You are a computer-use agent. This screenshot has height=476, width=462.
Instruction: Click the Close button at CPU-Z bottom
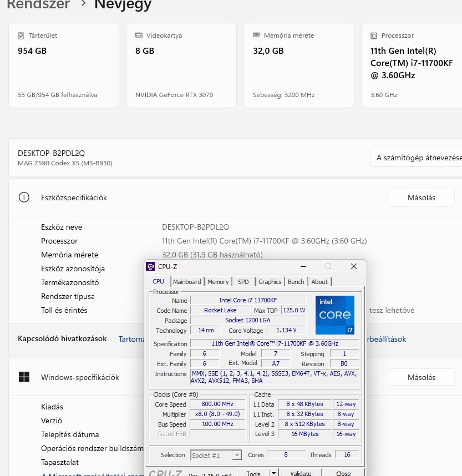pos(343,473)
